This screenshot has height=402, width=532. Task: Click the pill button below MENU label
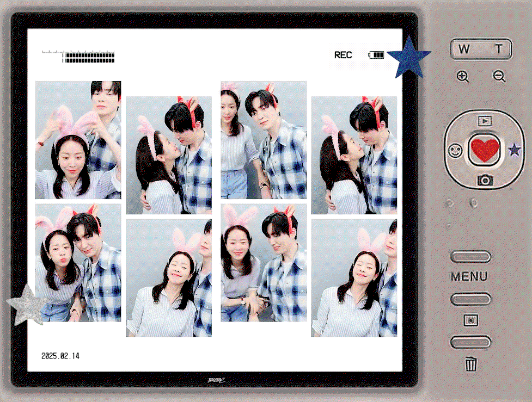point(470,299)
